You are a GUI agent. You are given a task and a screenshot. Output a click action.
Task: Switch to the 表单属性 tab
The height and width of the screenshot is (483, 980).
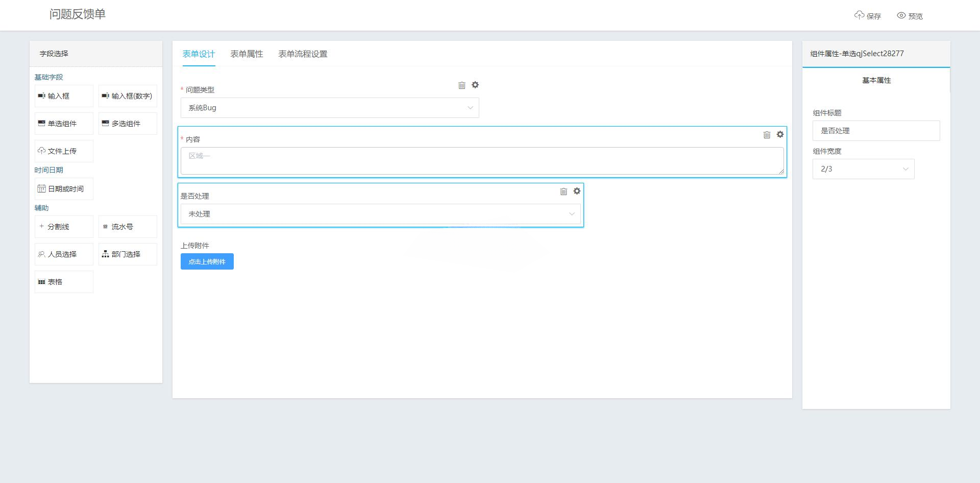coord(247,54)
